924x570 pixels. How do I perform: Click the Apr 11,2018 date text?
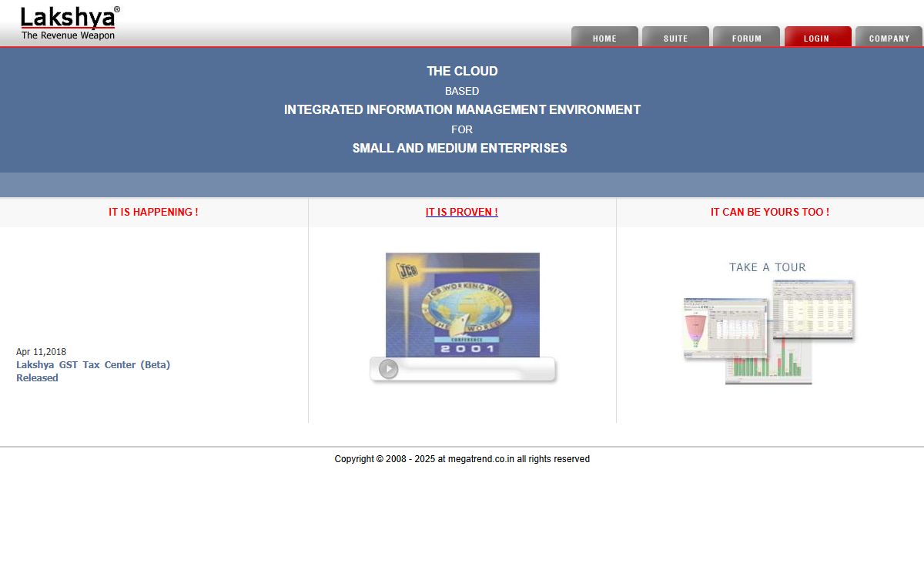pos(41,352)
